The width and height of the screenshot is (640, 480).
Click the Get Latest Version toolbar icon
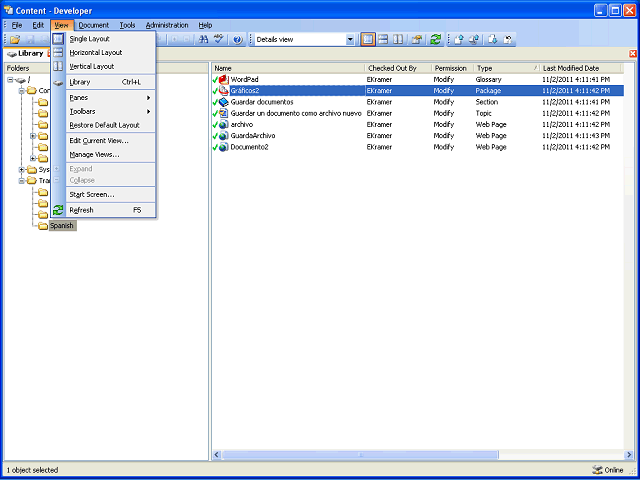pos(493,40)
